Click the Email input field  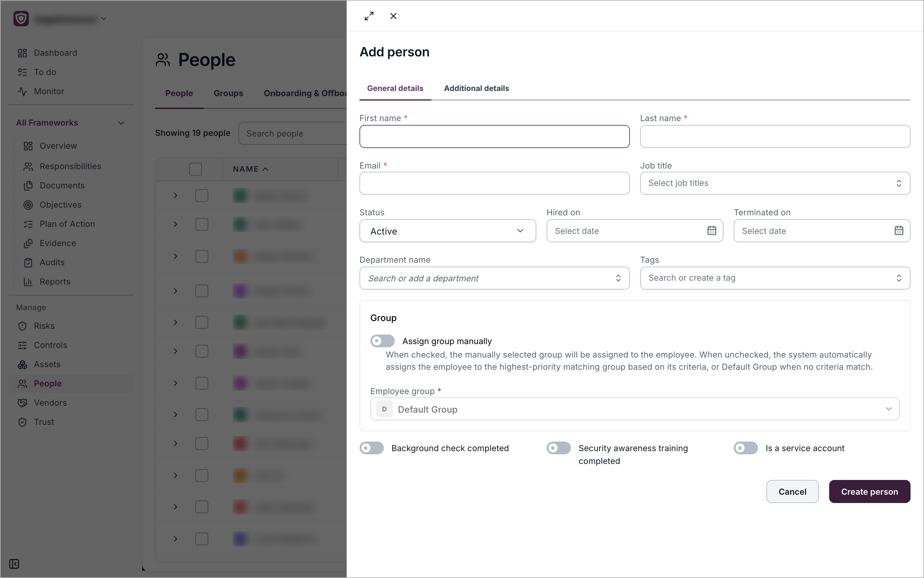click(x=494, y=183)
